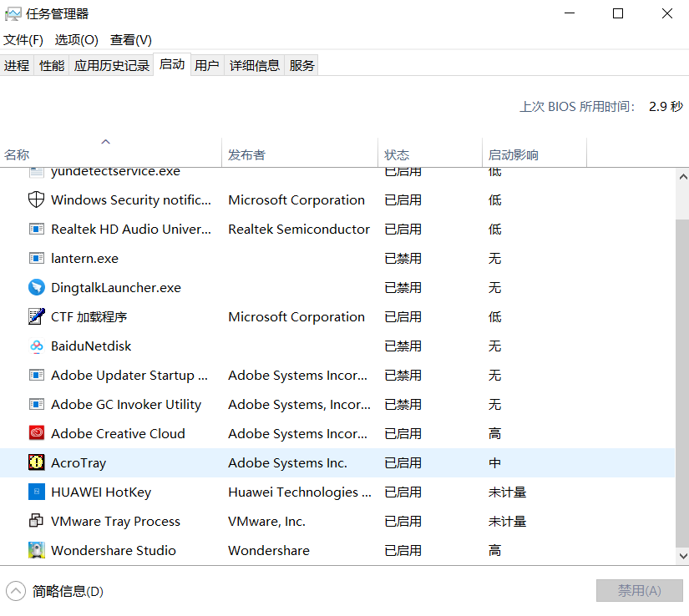Select the AcroTray application icon
Viewport: 689px width, 616px height.
coord(35,462)
